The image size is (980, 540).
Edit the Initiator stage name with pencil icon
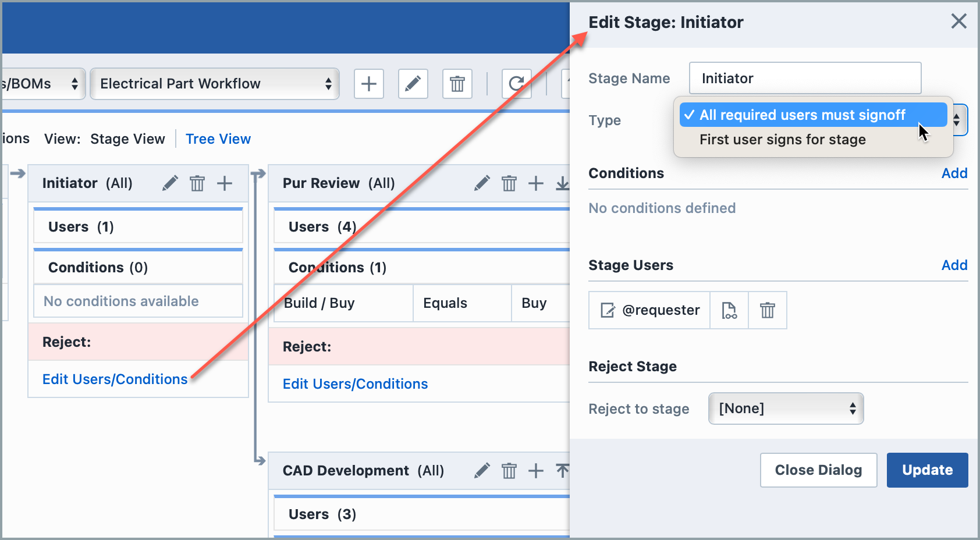[170, 183]
